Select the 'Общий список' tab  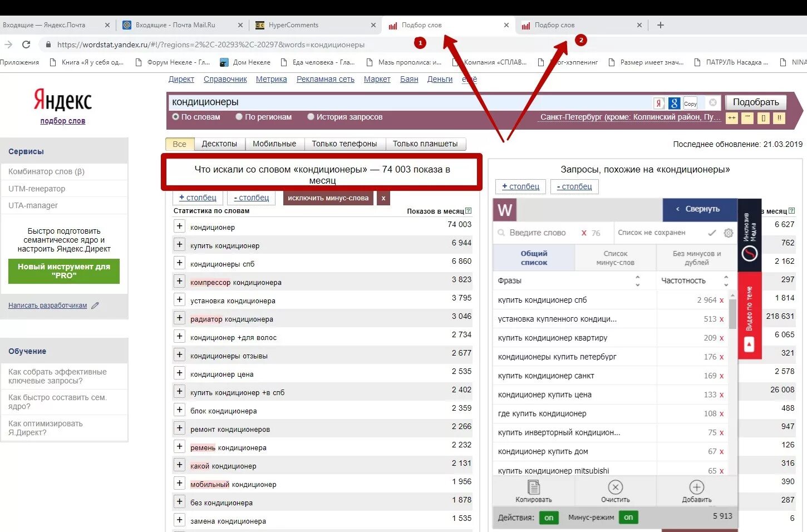click(534, 258)
